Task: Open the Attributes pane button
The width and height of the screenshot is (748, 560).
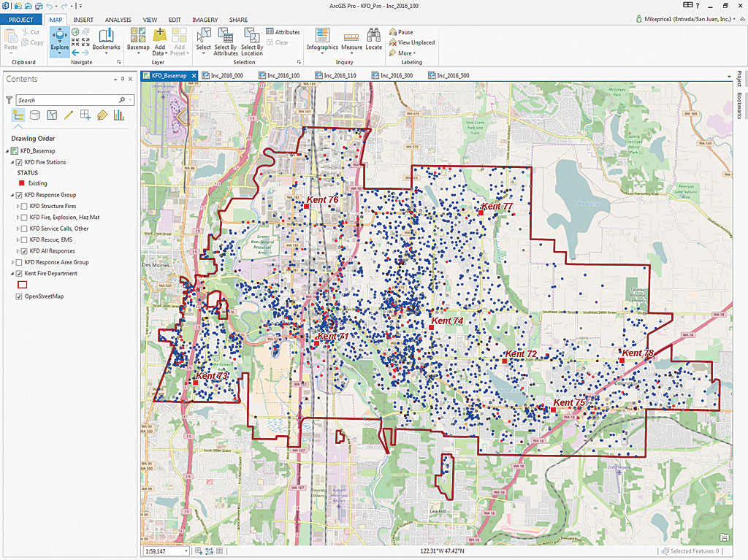Action: pyautogui.click(x=283, y=32)
